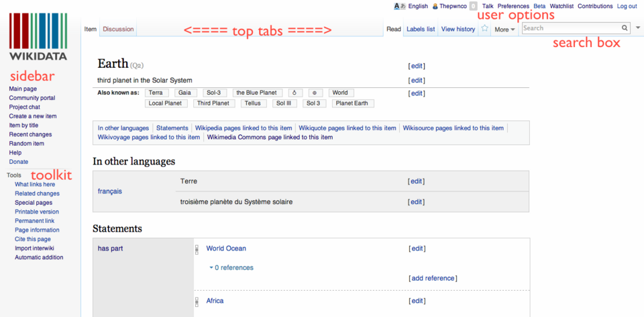Open Special pages link
The height and width of the screenshot is (317, 644).
point(34,203)
